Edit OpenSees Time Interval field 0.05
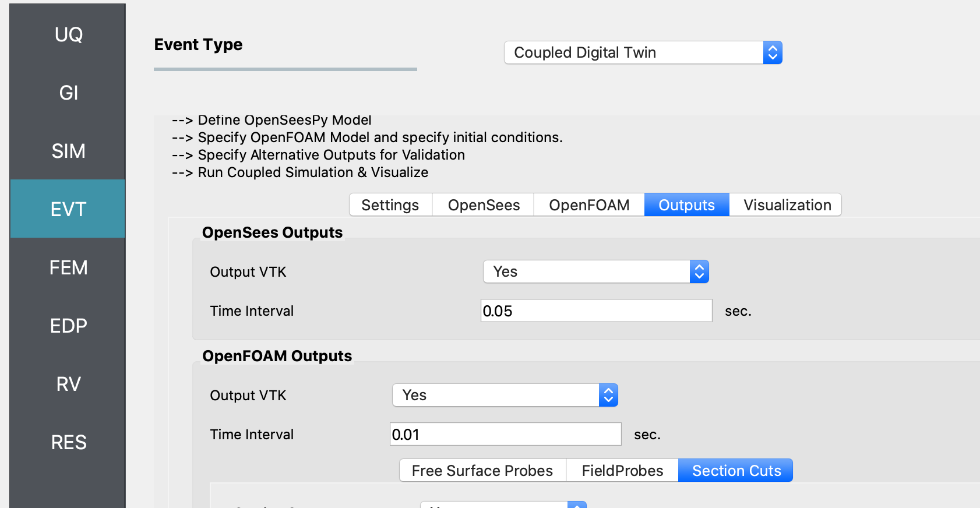Viewport: 980px width, 508px height. click(597, 311)
